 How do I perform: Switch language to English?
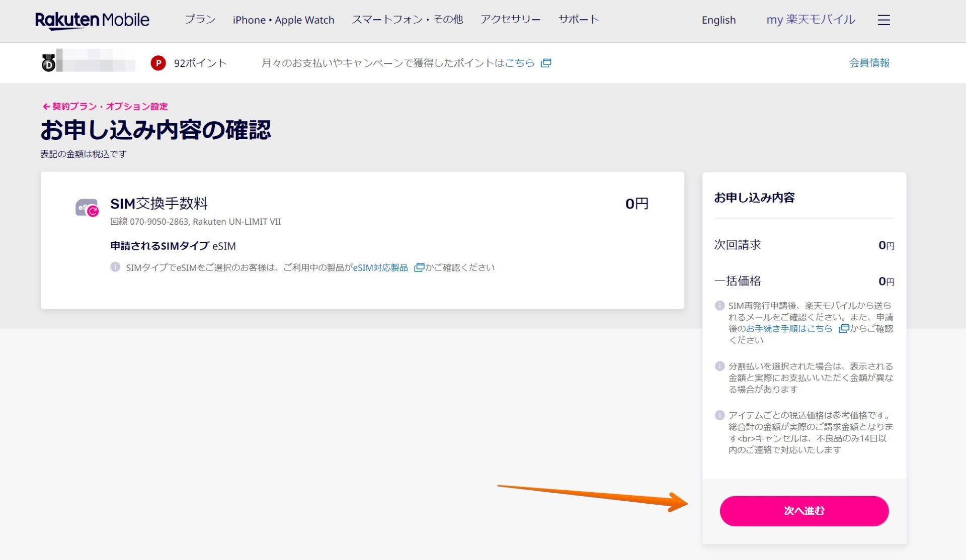[718, 20]
